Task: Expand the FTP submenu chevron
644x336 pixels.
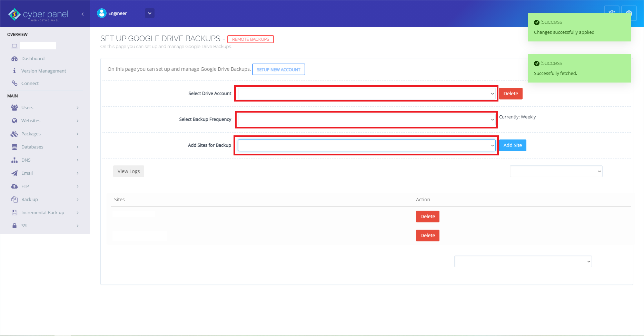Action: (x=78, y=186)
